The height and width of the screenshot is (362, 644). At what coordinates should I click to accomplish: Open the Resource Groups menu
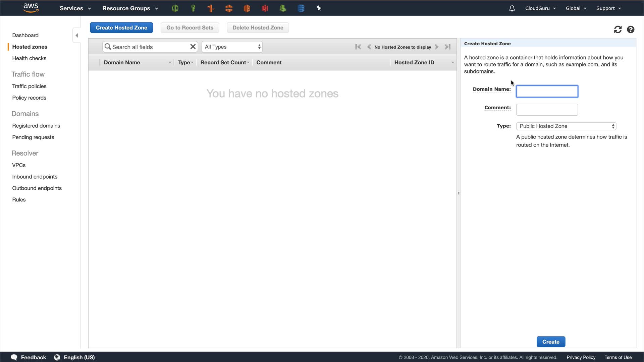130,8
